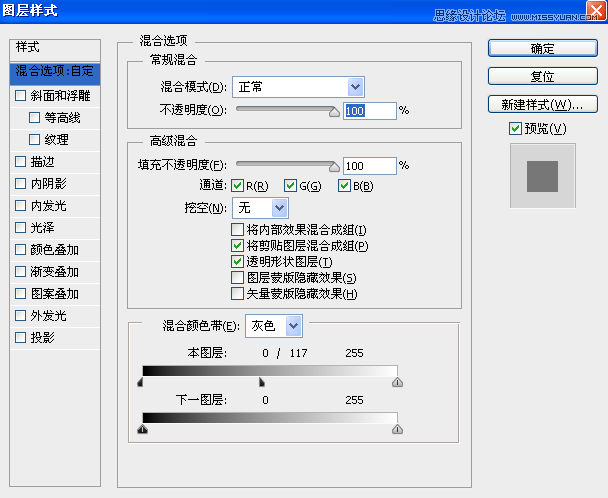Uncheck the R(R) channel checkbox
Viewport: 608px width, 498px height.
pyautogui.click(x=237, y=186)
